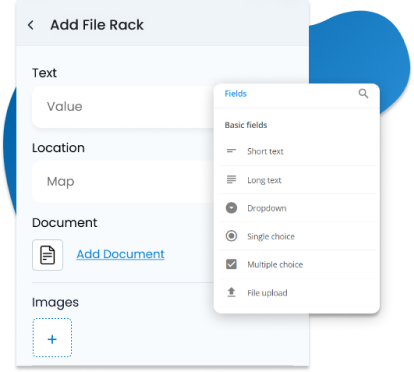Image resolution: width=414 pixels, height=372 pixels.
Task: Switch to the Fields tab
Action: (x=236, y=94)
